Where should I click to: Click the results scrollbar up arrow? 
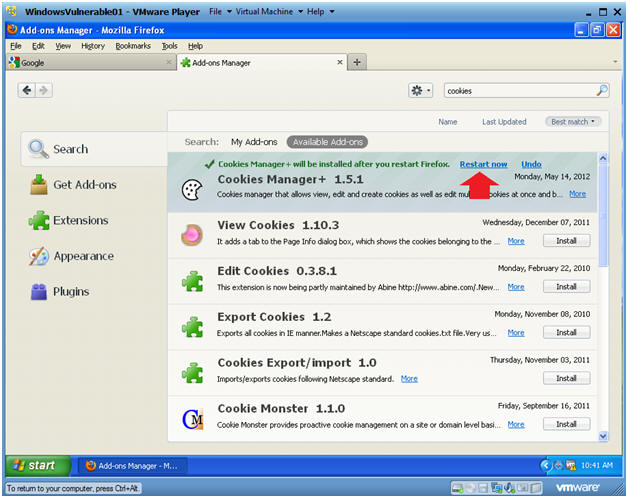[603, 158]
